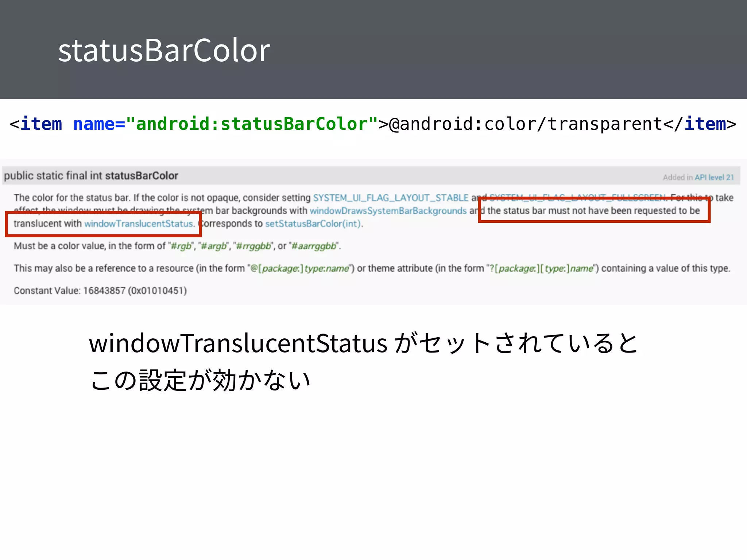Click the Japanese line 'windowTranslucentStatus がセットされていると'

tap(363, 343)
